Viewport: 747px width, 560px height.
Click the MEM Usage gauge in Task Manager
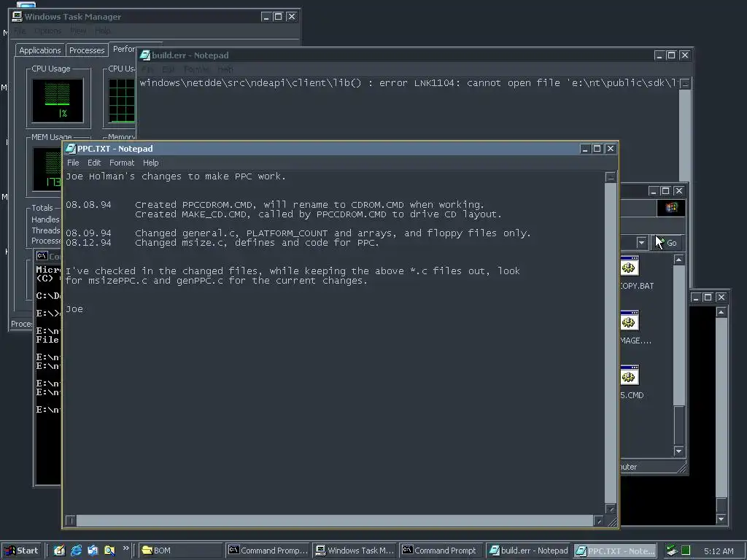click(47, 169)
